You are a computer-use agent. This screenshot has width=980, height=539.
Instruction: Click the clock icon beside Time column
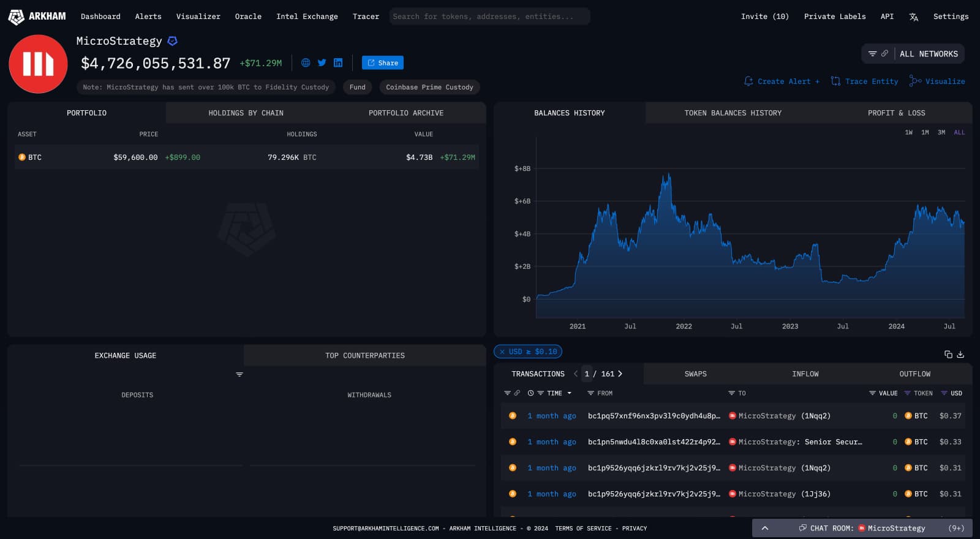coord(530,393)
